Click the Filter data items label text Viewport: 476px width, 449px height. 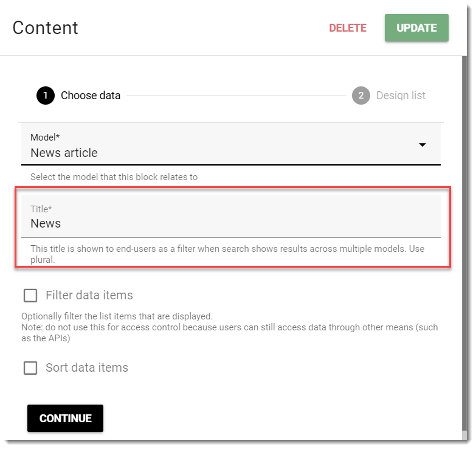pos(89,296)
